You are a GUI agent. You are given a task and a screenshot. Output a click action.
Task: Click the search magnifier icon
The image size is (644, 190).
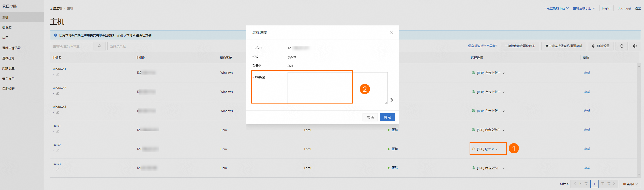coord(100,46)
